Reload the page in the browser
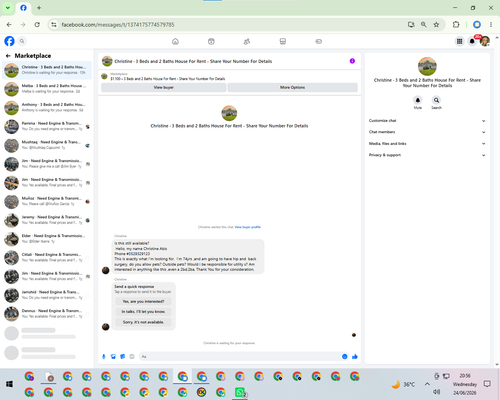 37,25
